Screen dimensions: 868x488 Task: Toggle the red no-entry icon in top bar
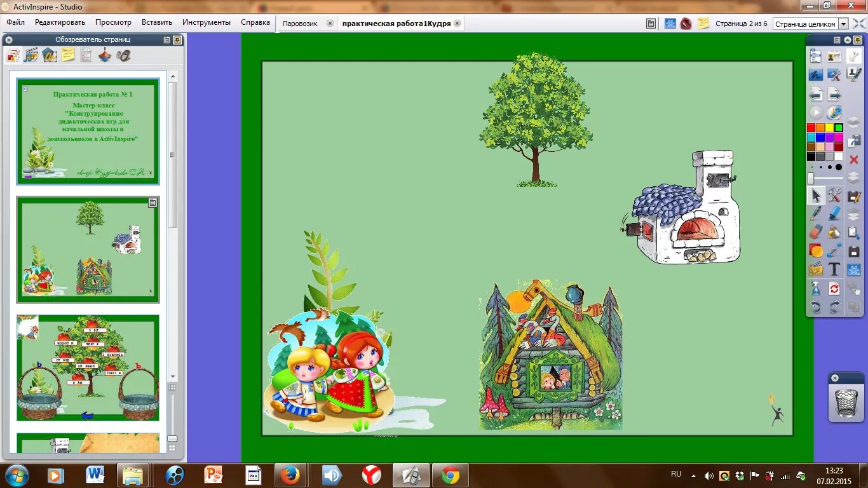pyautogui.click(x=686, y=24)
